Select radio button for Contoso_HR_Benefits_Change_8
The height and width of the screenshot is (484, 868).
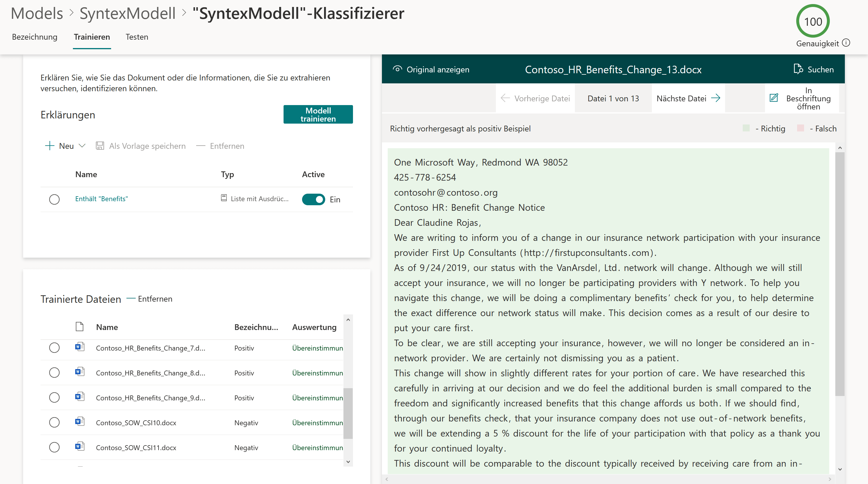pos(54,373)
